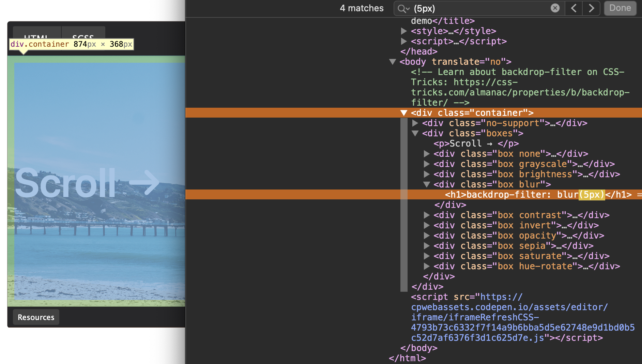Expand the box hue-rotate div
Image resolution: width=642 pixels, height=364 pixels.
(426, 266)
